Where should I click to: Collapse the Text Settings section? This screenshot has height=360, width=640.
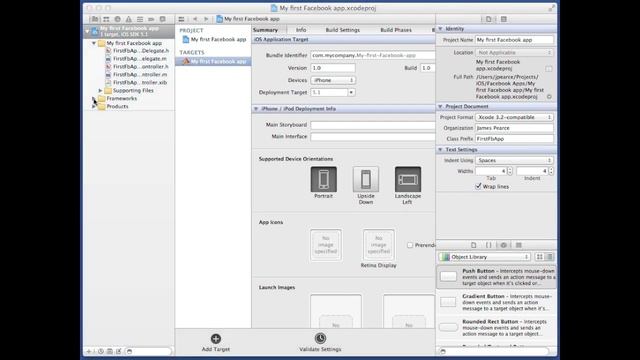pos(440,150)
